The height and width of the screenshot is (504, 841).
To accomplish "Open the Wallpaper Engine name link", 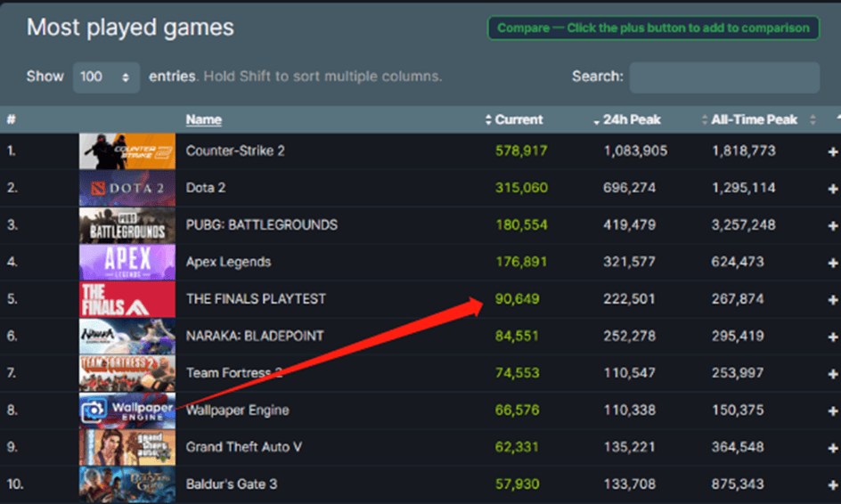I will (x=237, y=410).
